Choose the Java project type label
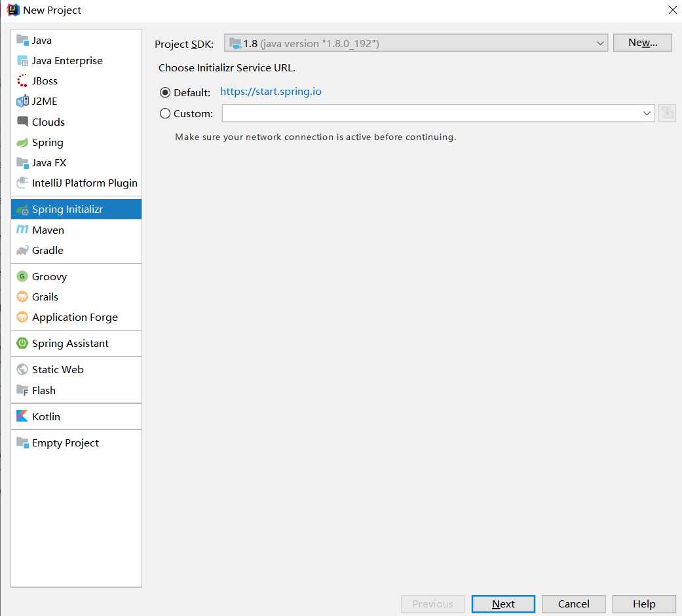 [x=42, y=41]
